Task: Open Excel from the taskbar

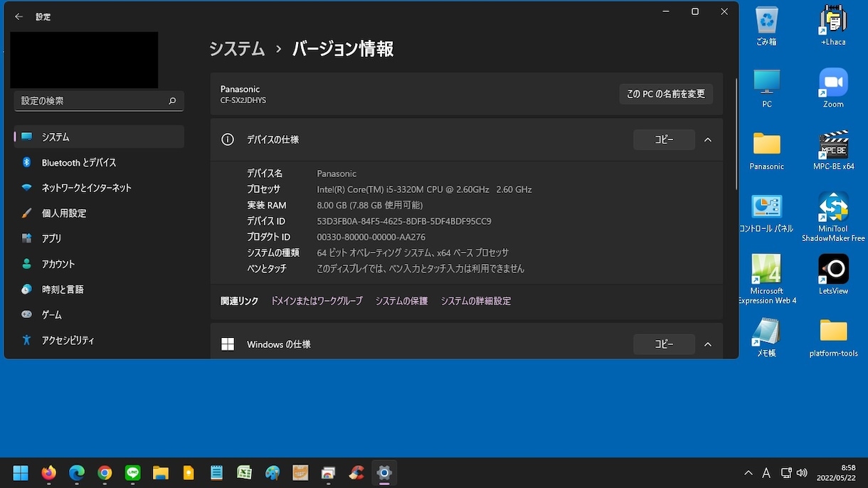Action: 244,473
